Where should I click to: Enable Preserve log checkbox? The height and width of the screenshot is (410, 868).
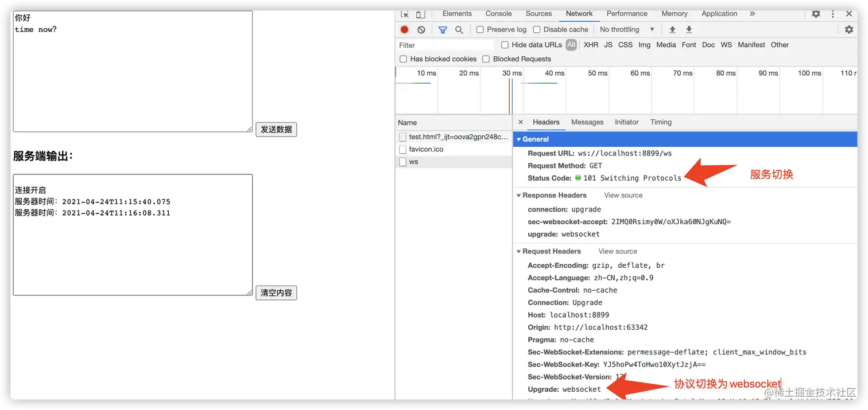(x=480, y=30)
